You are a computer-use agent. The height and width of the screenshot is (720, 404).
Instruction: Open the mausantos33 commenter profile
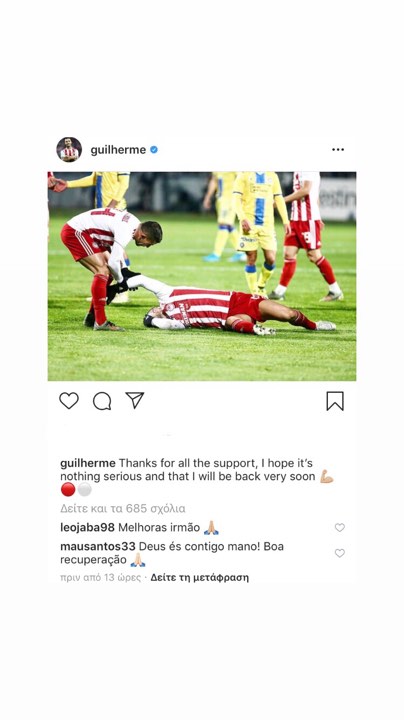coord(98,546)
